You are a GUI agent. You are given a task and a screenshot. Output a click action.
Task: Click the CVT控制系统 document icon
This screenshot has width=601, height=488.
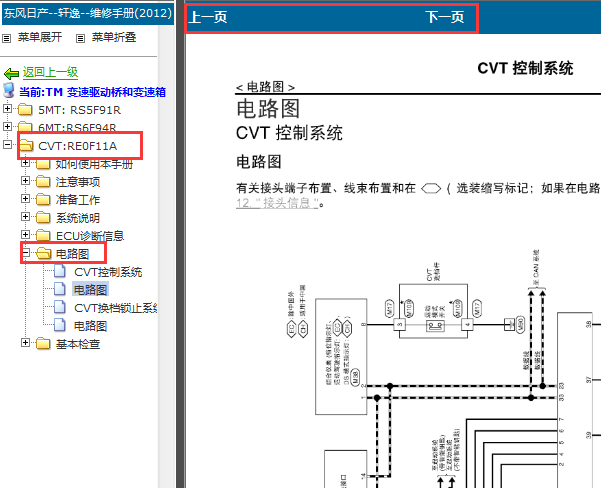pyautogui.click(x=60, y=271)
